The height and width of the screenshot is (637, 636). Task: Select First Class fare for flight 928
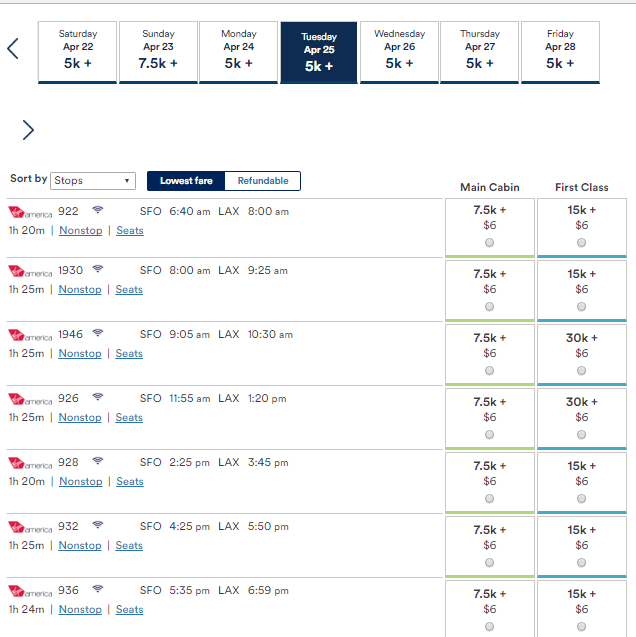pyautogui.click(x=581, y=498)
